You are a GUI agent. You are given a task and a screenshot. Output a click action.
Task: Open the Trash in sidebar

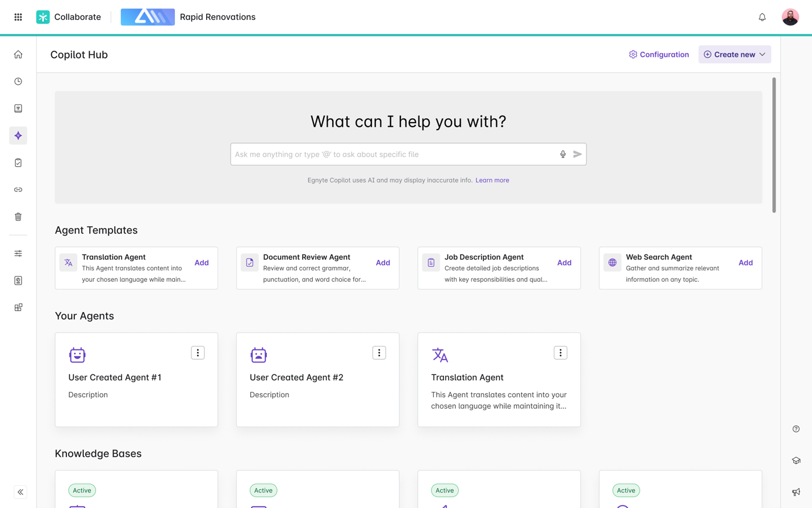[x=18, y=216]
